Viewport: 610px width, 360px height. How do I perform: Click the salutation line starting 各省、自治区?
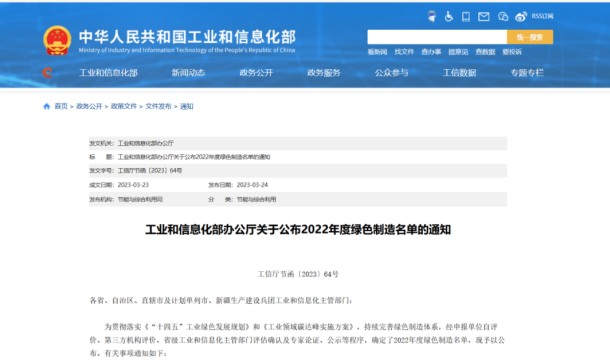(221, 300)
